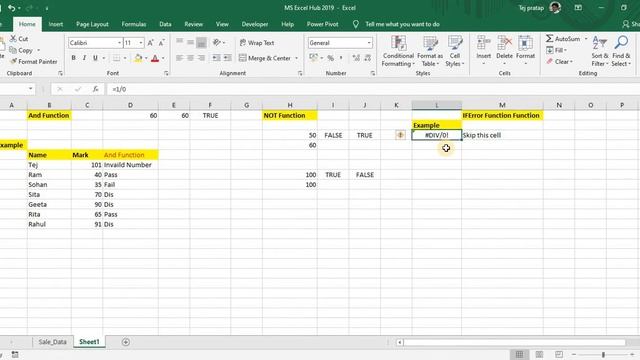Screen dimensions: 640x360
Task: Click the horizontal scrollbar left arrow
Action: click(400, 342)
